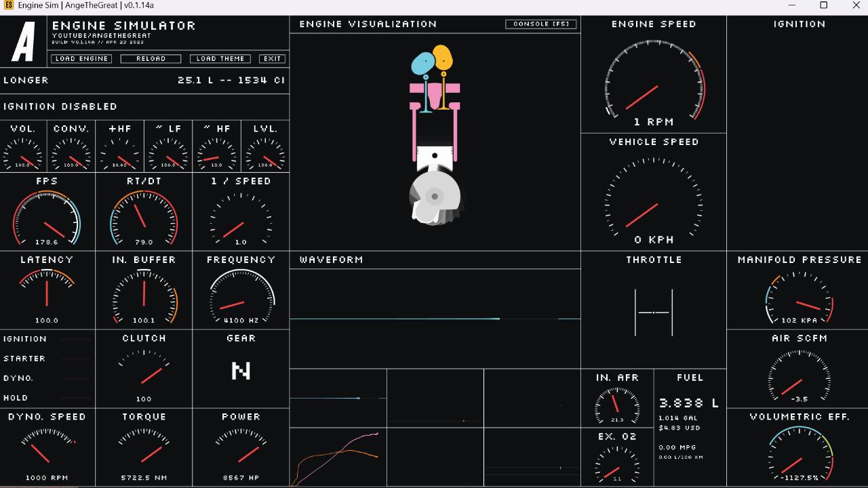Click the Throttle position slider
Viewport: 868px width, 488px height.
[654, 312]
